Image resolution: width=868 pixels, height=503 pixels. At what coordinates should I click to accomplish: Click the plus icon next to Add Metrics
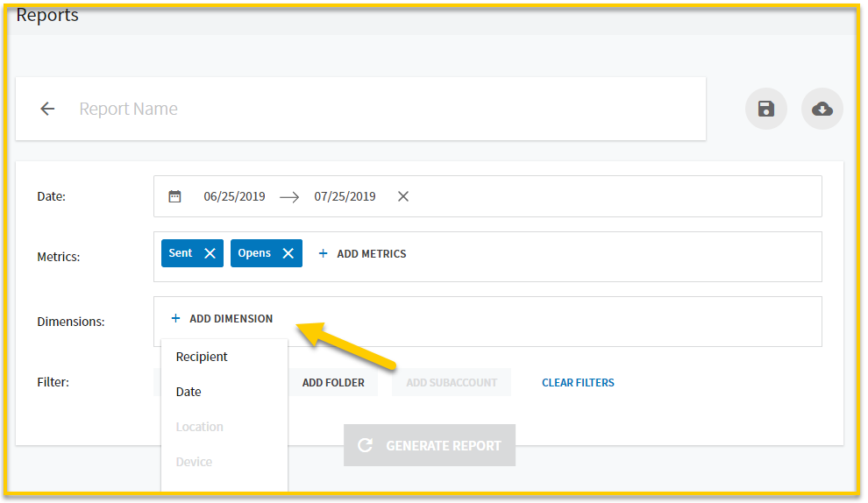point(324,253)
